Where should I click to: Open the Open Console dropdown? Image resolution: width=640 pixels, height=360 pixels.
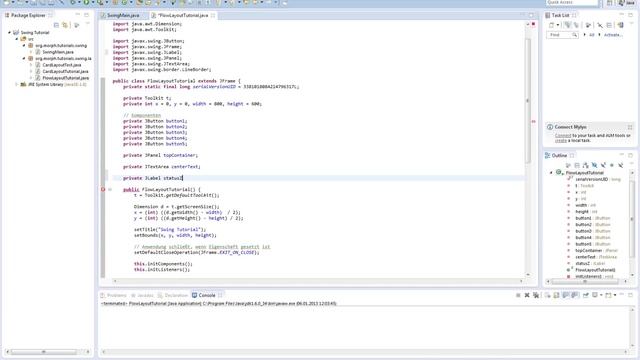(x=615, y=295)
